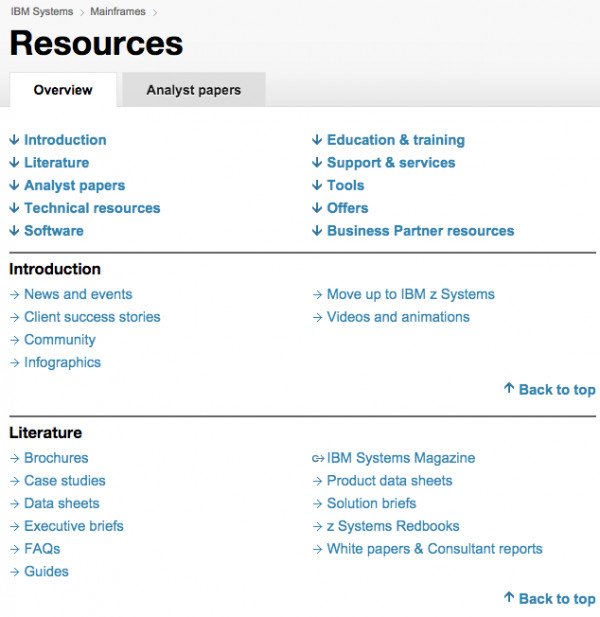Click the arrow icon beside News and events
Viewport: 600px width, 617px height.
[x=15, y=295]
